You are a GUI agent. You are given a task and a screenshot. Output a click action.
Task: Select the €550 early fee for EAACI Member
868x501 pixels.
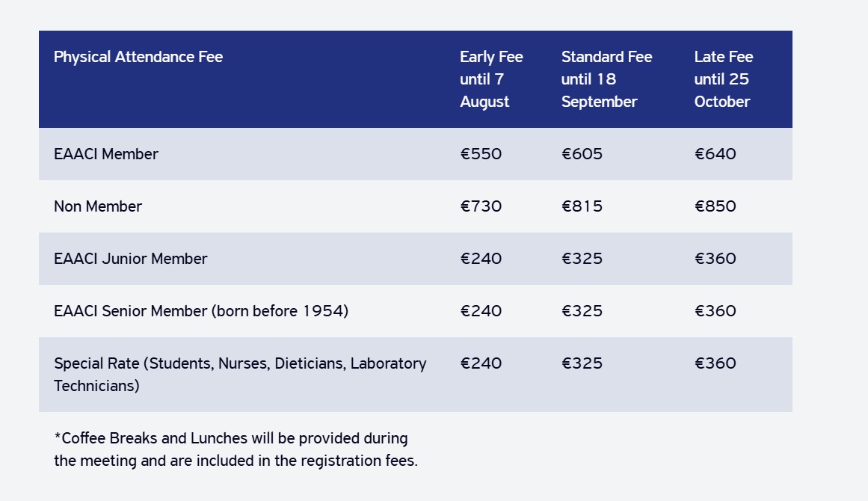[x=481, y=154]
